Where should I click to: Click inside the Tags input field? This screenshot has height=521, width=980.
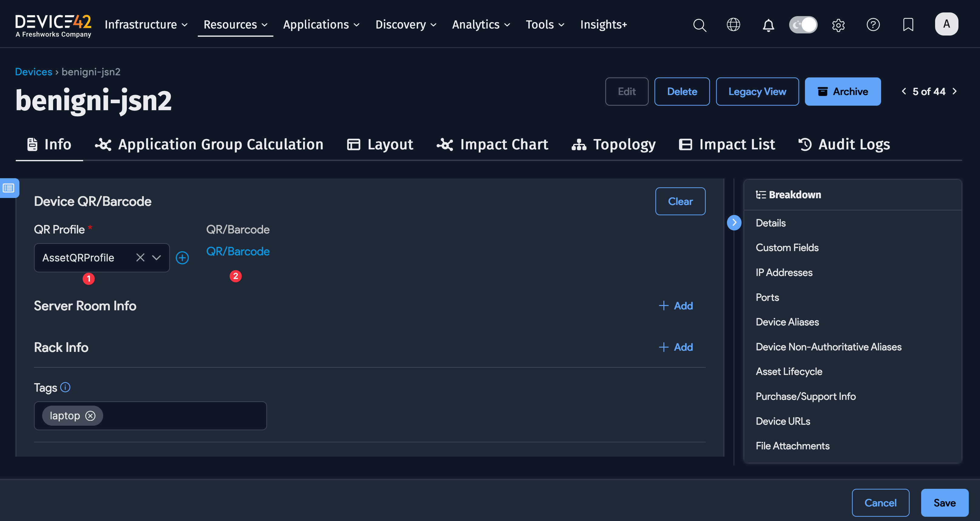pyautogui.click(x=183, y=416)
